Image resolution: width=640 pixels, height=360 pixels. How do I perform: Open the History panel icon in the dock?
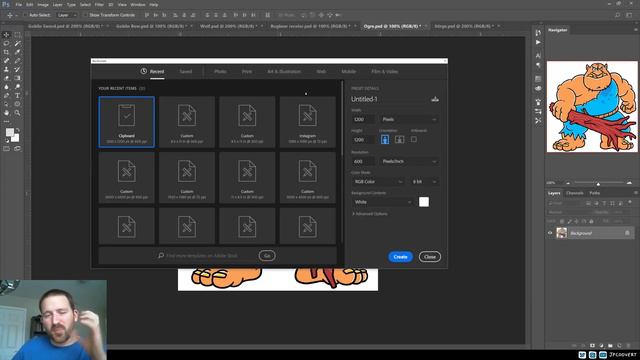[x=538, y=33]
